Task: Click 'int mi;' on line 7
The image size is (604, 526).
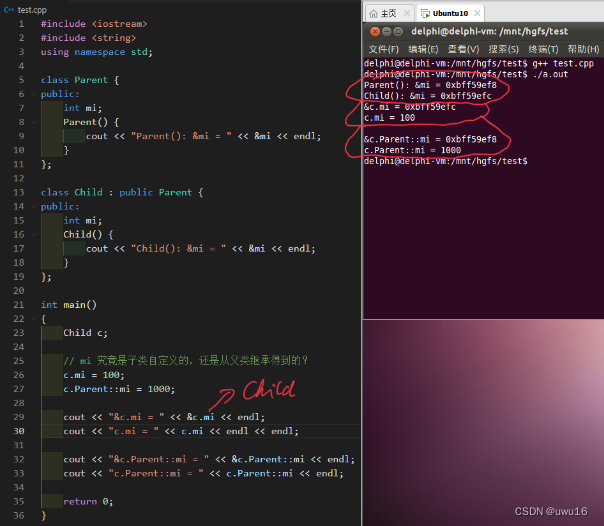Action: tap(82, 108)
